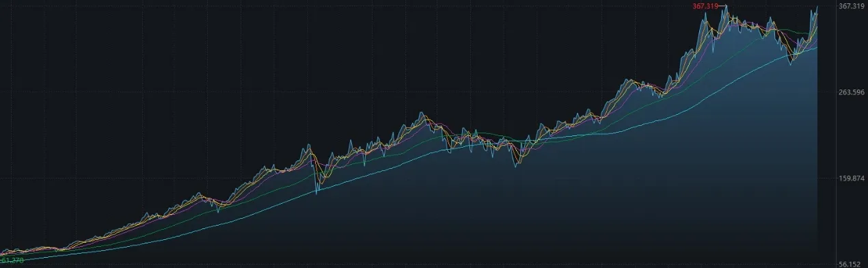This screenshot has width=868, height=268.
Task: Select the 263.596 label on the price axis
Action: point(851,92)
